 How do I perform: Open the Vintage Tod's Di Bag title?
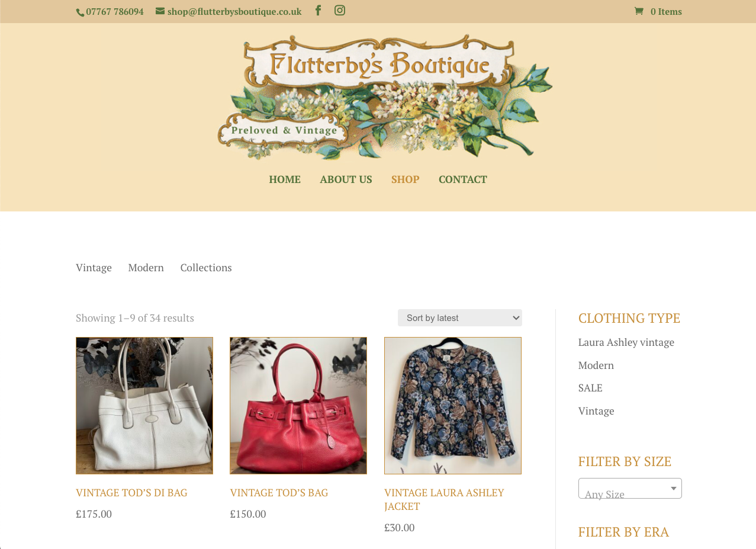tap(131, 493)
